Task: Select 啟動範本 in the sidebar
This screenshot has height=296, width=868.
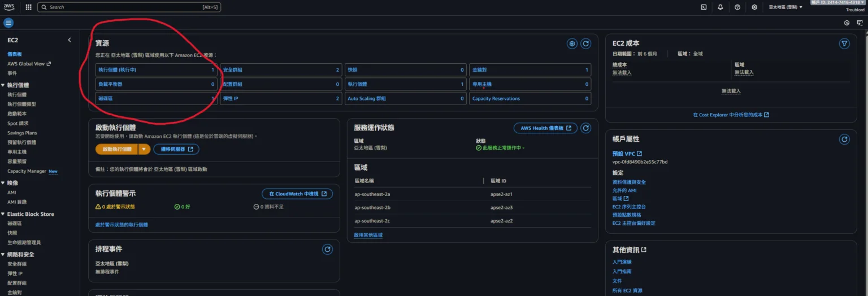Action: click(x=17, y=114)
